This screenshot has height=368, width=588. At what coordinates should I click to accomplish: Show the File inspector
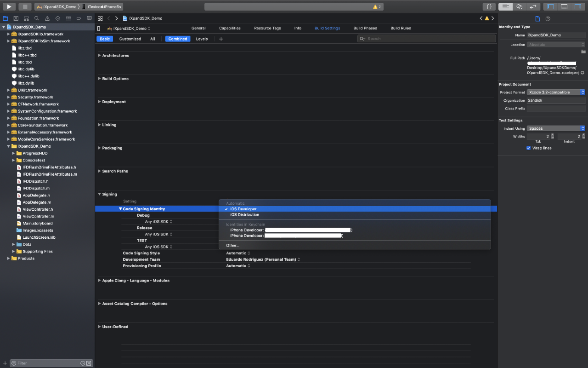point(537,18)
